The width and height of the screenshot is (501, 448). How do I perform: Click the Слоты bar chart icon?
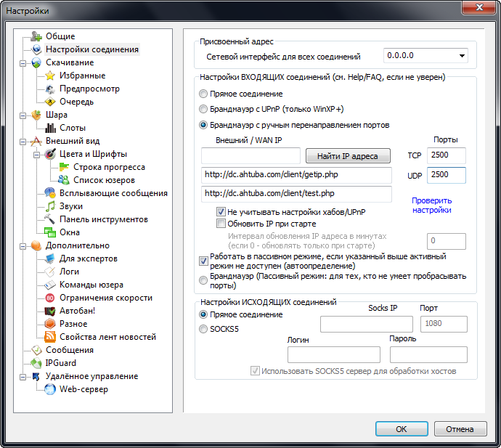(x=50, y=128)
